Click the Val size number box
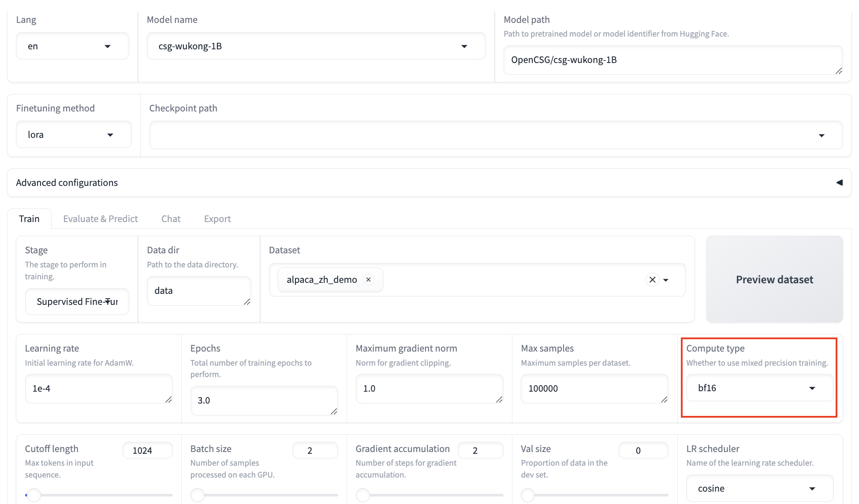 pyautogui.click(x=643, y=450)
